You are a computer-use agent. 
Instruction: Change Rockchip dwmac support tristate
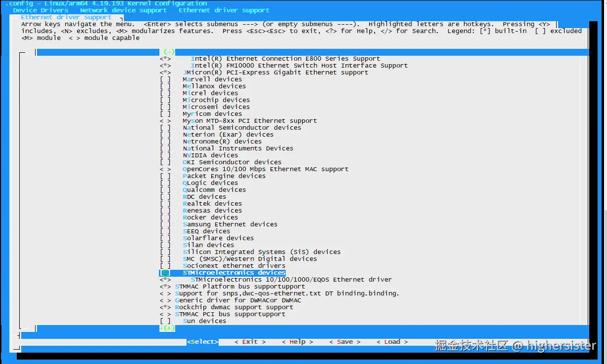point(165,307)
